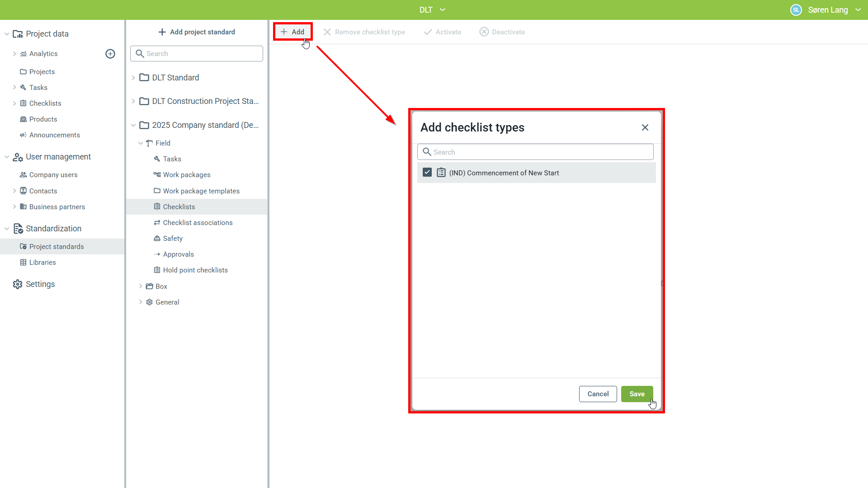Click the green Save button

[x=637, y=394]
